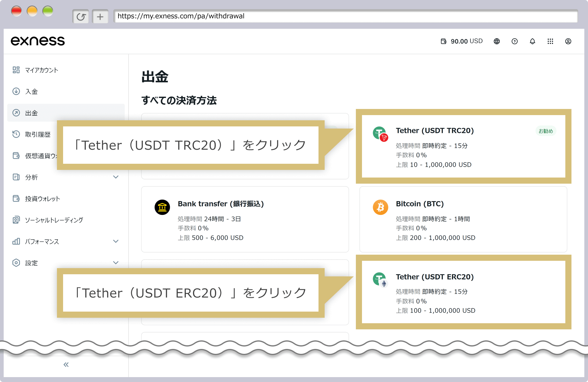Viewport: 588px width, 382px height.
Task: Click the Tether TRC20 coin icon
Action: [380, 134]
